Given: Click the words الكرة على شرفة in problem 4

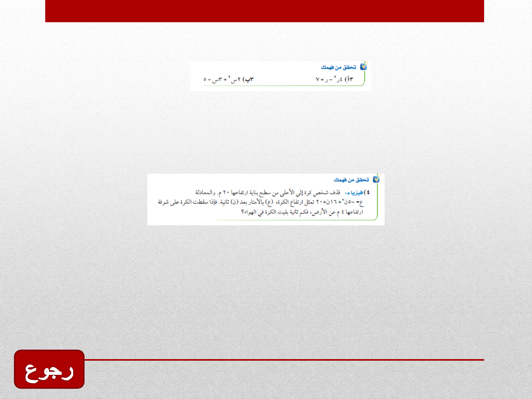Looking at the screenshot, I should 175,202.
